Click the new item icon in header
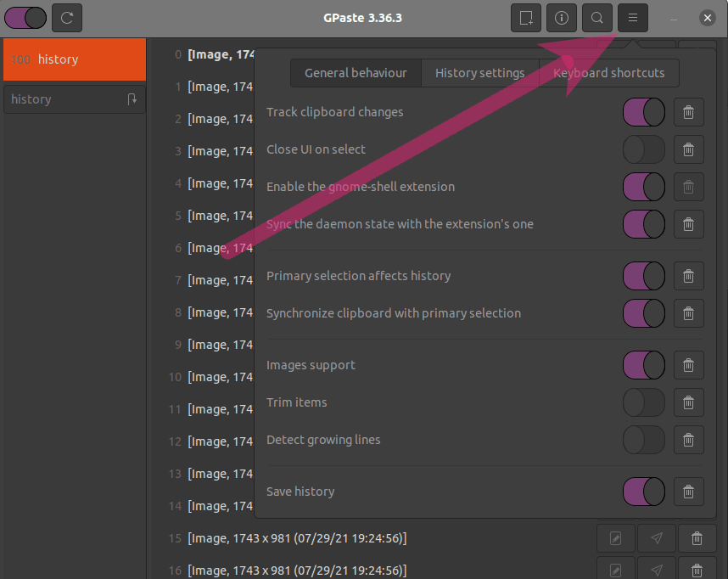Image resolution: width=728 pixels, height=579 pixels. [526, 18]
